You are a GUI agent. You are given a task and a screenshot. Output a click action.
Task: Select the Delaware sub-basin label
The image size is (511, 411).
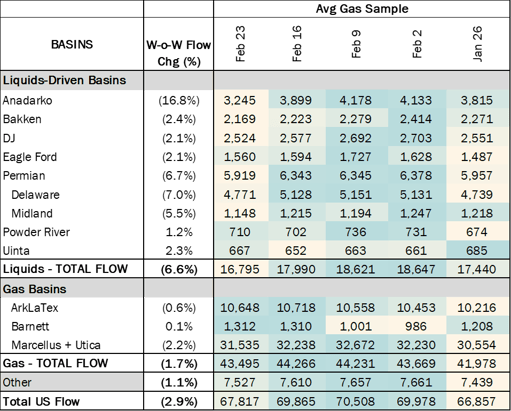tap(35, 195)
